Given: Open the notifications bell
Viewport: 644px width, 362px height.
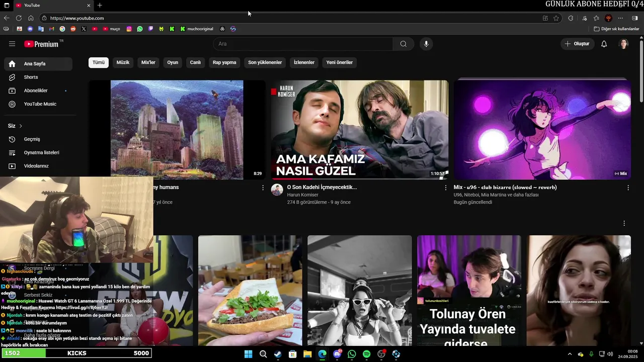Looking at the screenshot, I should (x=604, y=44).
